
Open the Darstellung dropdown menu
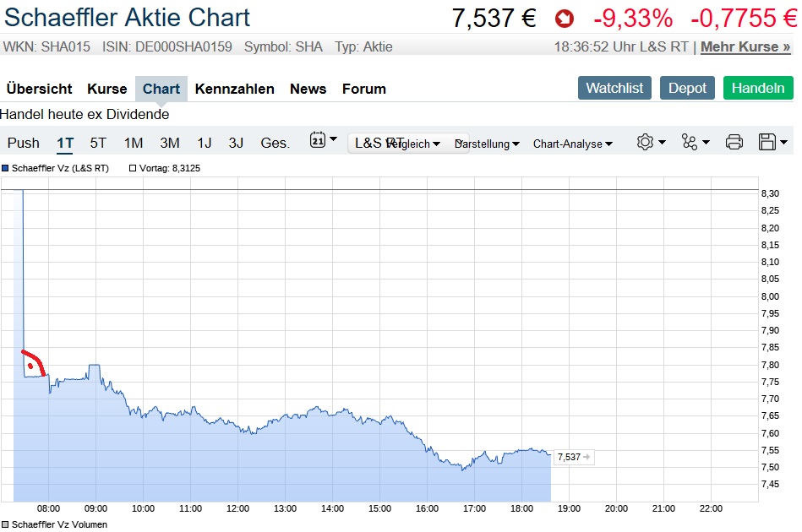[x=488, y=144]
